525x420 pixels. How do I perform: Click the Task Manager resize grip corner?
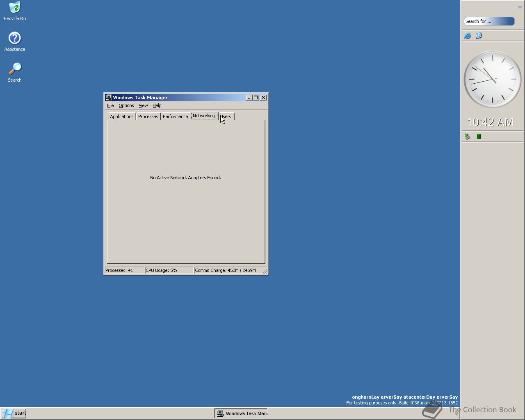point(265,271)
